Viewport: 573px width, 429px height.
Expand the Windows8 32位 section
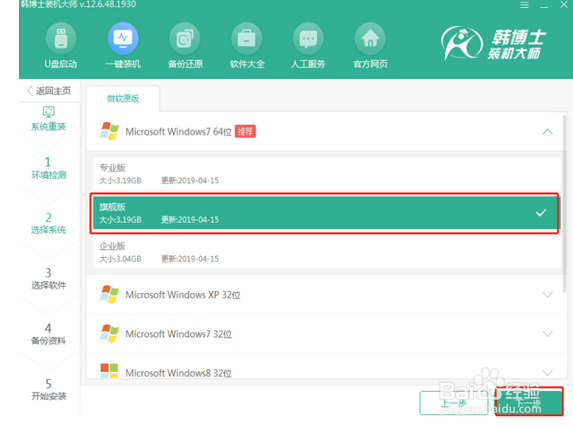pyautogui.click(x=547, y=373)
